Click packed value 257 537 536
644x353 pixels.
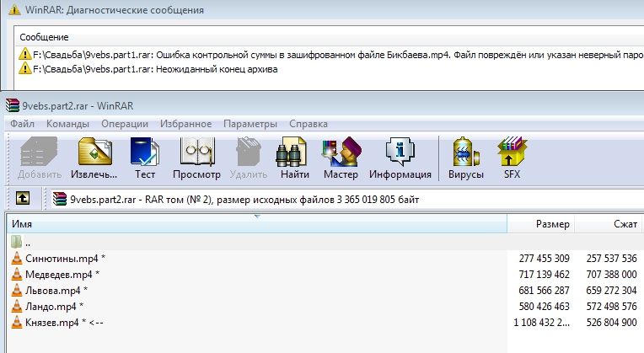click(x=612, y=258)
